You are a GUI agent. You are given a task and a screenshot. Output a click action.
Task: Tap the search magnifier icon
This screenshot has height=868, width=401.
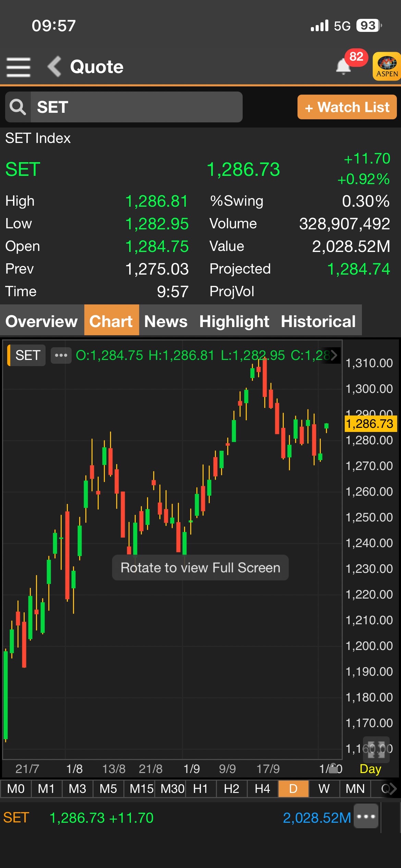click(18, 107)
